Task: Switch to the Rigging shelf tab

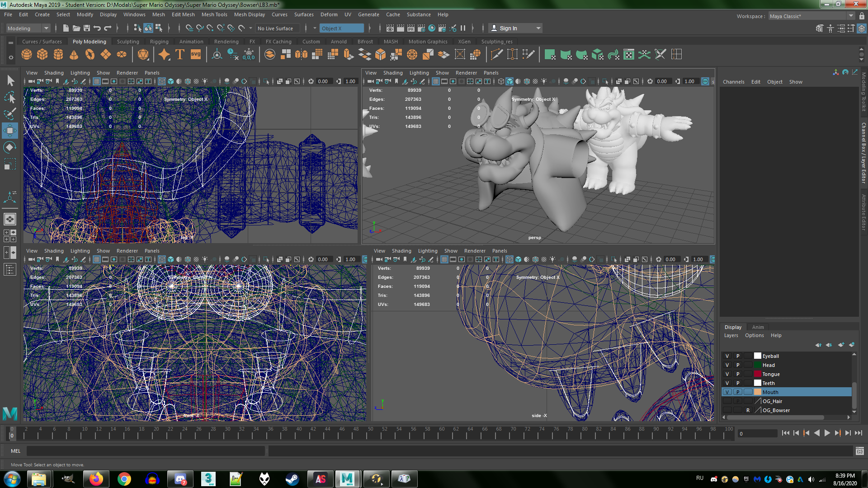Action: click(x=159, y=42)
